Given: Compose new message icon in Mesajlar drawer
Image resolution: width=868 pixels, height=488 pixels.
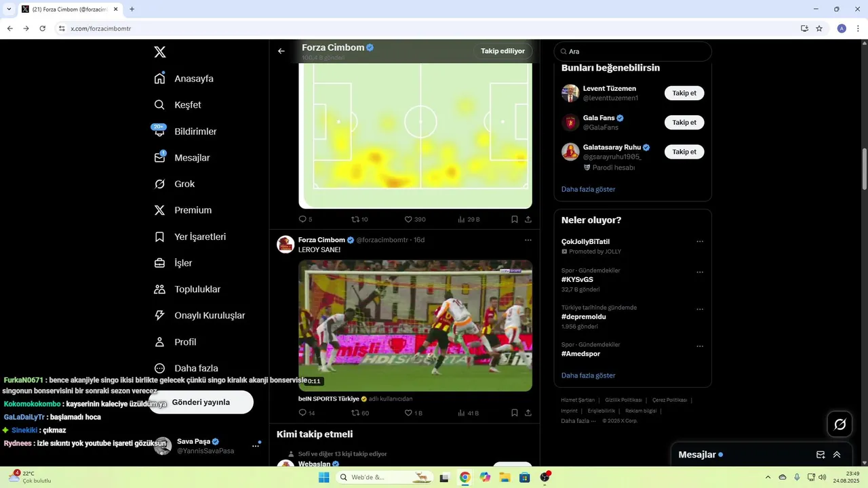Looking at the screenshot, I should [821, 455].
